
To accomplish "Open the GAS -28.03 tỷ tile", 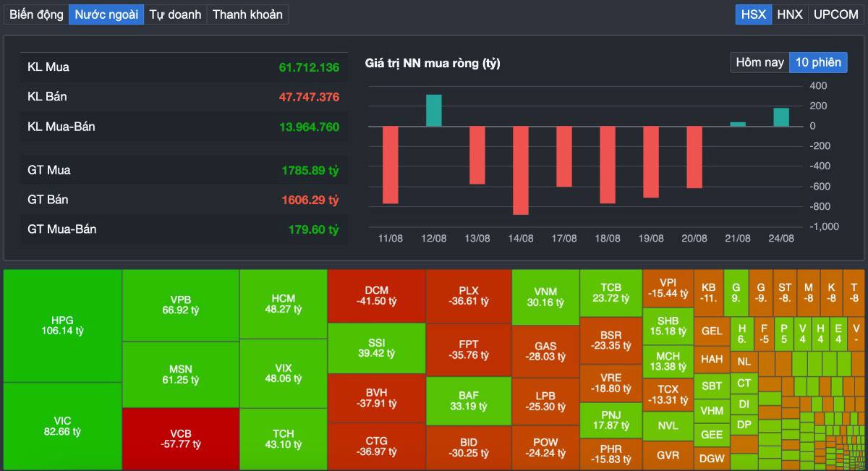I will [x=546, y=352].
